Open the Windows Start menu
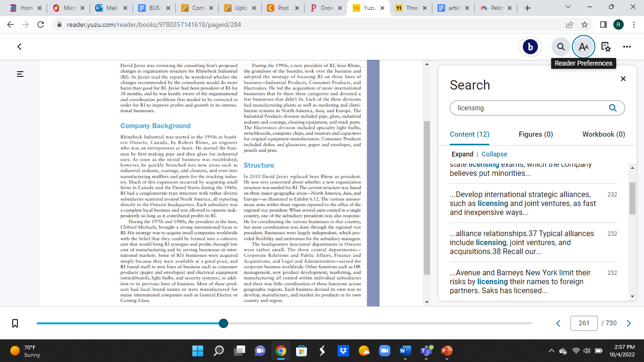This screenshot has width=644, height=362. tap(198, 351)
